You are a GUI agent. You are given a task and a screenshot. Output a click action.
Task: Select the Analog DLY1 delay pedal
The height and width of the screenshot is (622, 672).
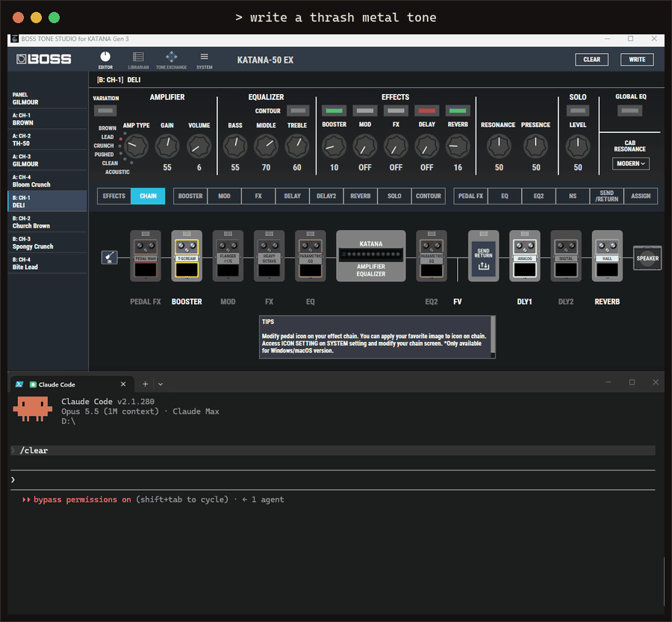coord(525,256)
